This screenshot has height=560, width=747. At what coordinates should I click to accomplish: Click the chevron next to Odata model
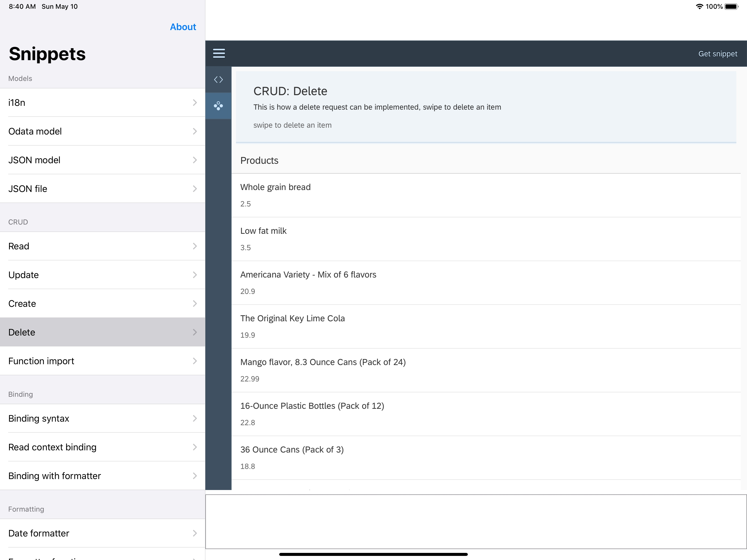click(195, 132)
